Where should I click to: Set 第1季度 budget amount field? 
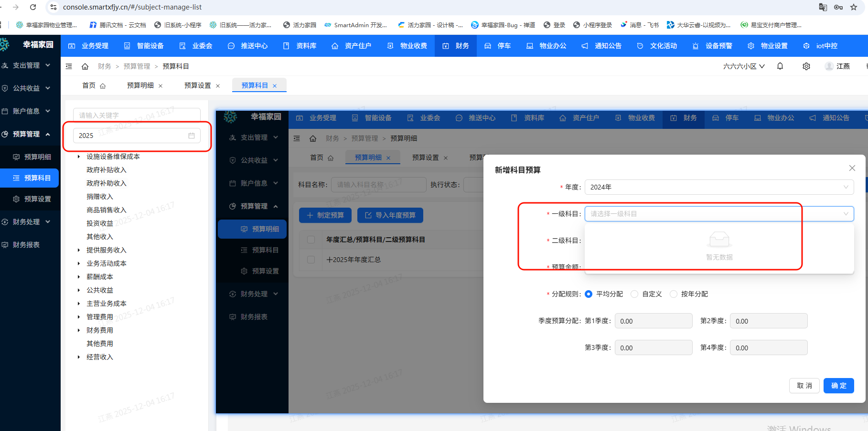coord(654,321)
